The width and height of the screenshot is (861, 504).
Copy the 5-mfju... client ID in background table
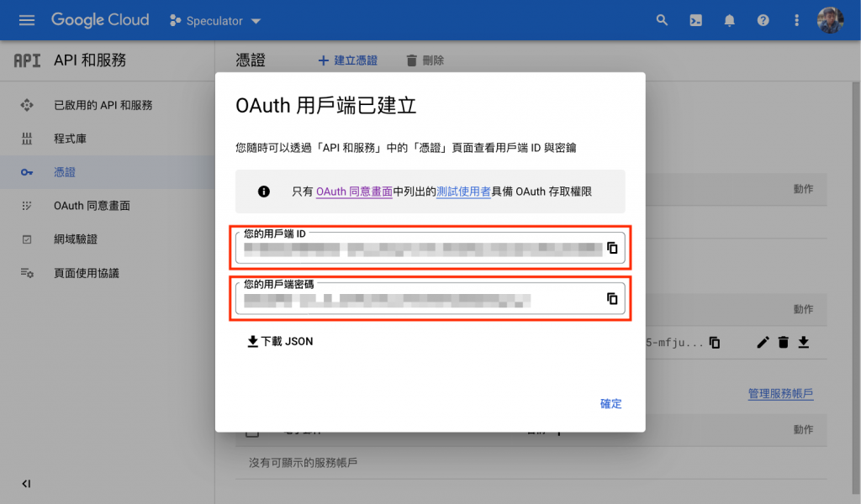pos(715,343)
